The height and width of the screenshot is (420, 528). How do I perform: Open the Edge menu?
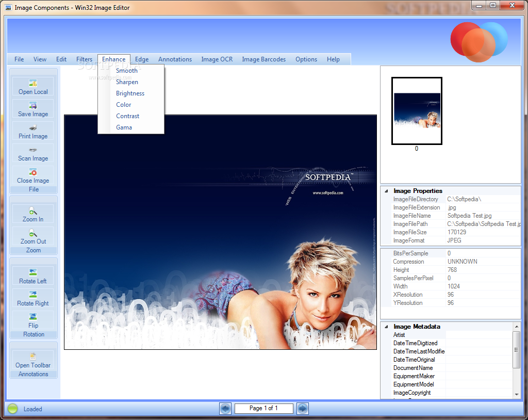tap(142, 59)
